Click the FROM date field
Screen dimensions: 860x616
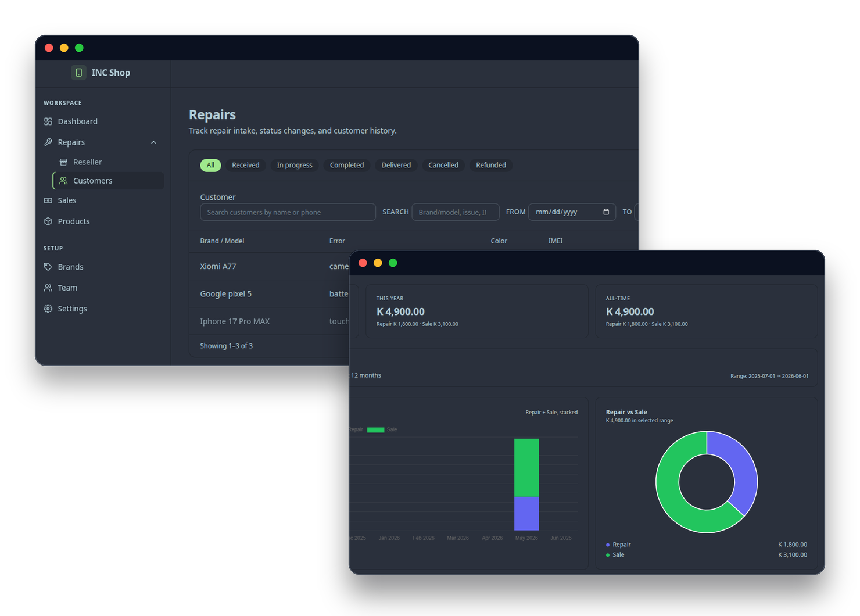(572, 212)
